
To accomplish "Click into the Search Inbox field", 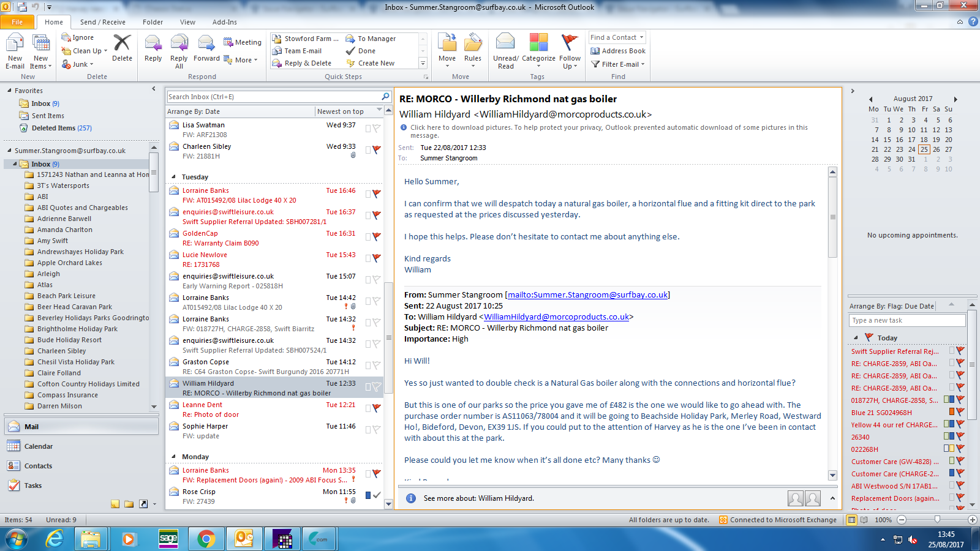I will click(273, 97).
